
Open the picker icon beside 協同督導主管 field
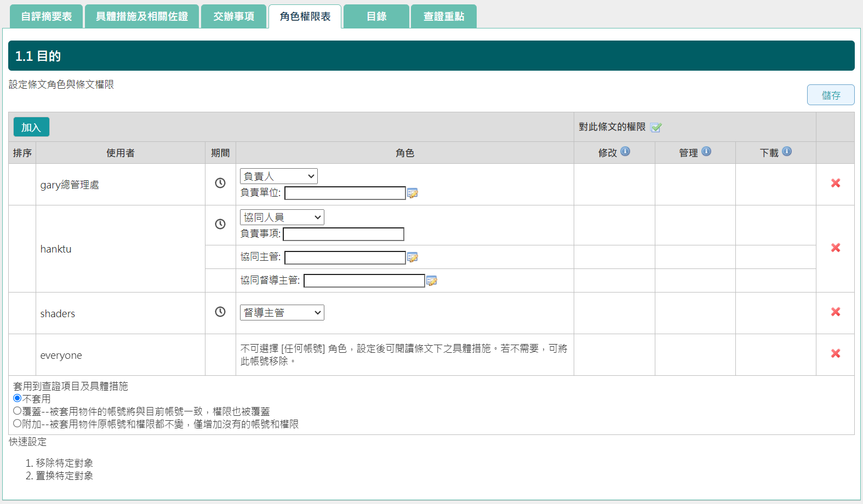coord(432,281)
